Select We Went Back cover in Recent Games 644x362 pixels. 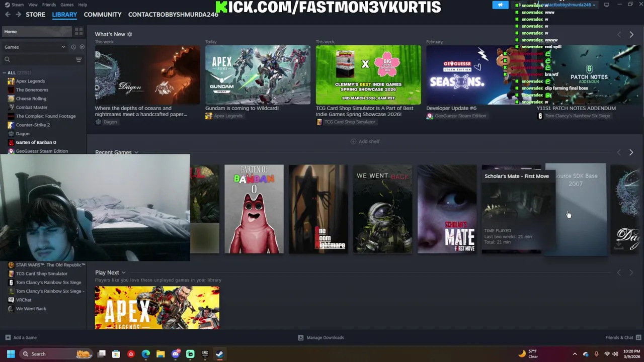pos(382,209)
